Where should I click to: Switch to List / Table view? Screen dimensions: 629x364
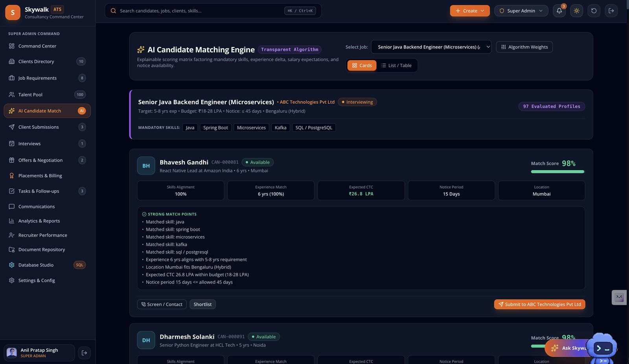tap(396, 65)
